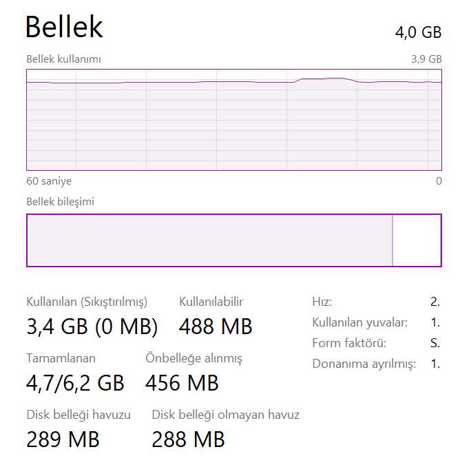This screenshot has height=476, width=460.
Task: Click the Tamamlanan 4,7/6,2 GB value
Action: tap(75, 382)
